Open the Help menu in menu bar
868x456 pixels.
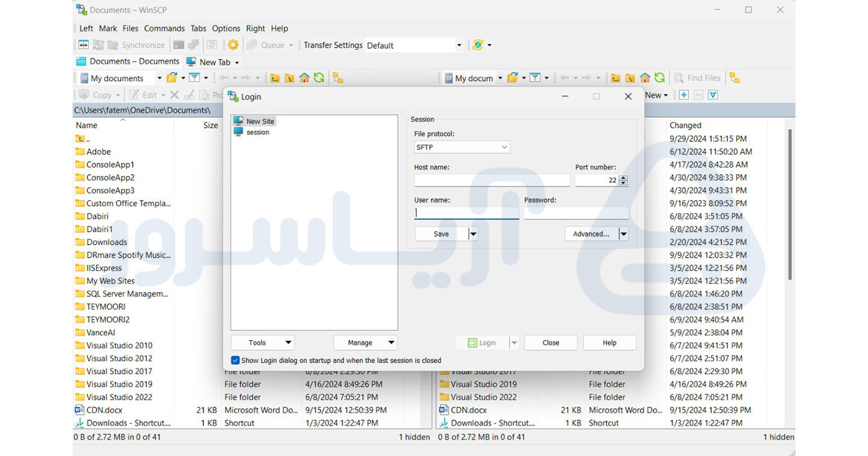click(x=280, y=28)
